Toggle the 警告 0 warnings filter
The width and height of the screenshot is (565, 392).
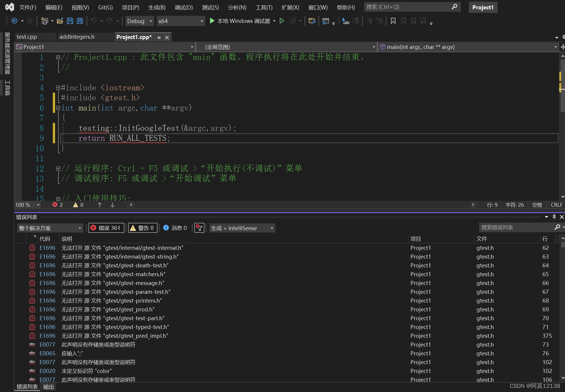[142, 228]
